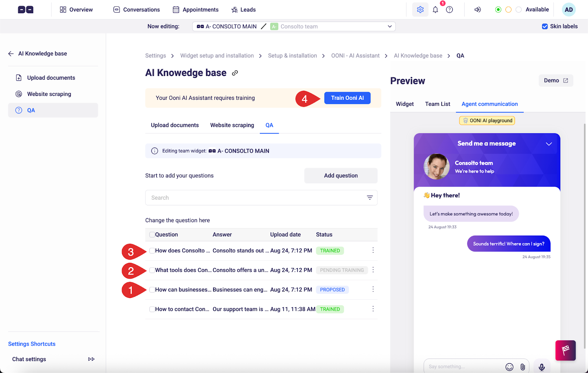
Task: Open options for How to contact row
Action: coord(373,309)
